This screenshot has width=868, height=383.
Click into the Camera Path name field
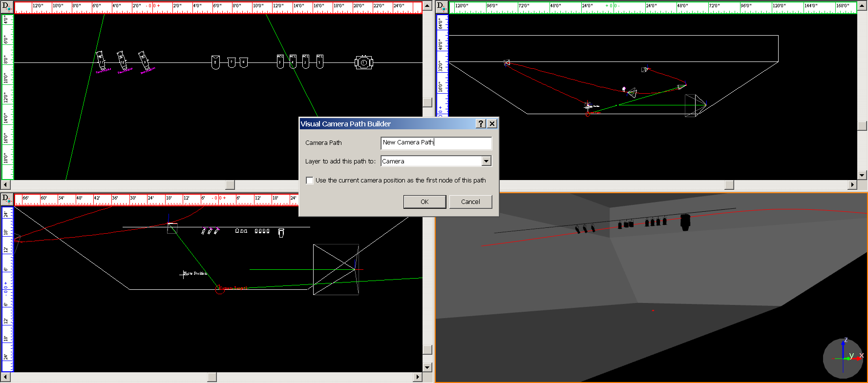tap(436, 143)
